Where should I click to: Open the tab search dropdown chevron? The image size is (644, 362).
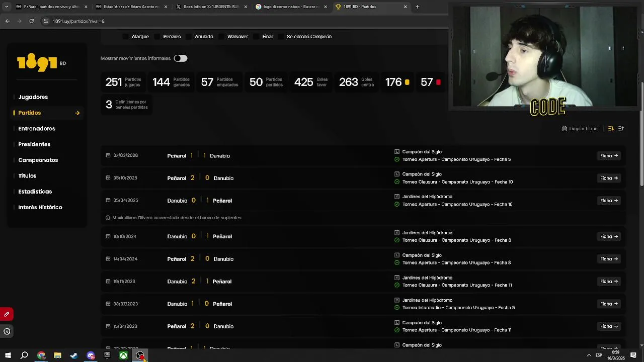(7, 7)
